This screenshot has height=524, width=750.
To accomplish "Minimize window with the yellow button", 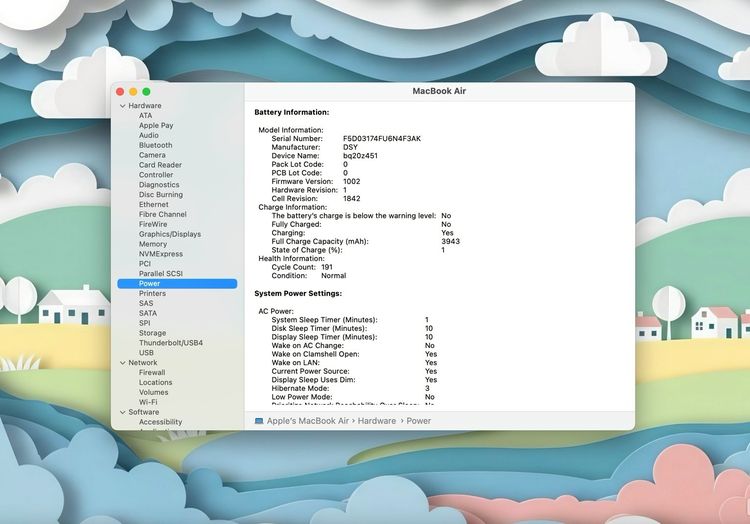I will pyautogui.click(x=133, y=92).
